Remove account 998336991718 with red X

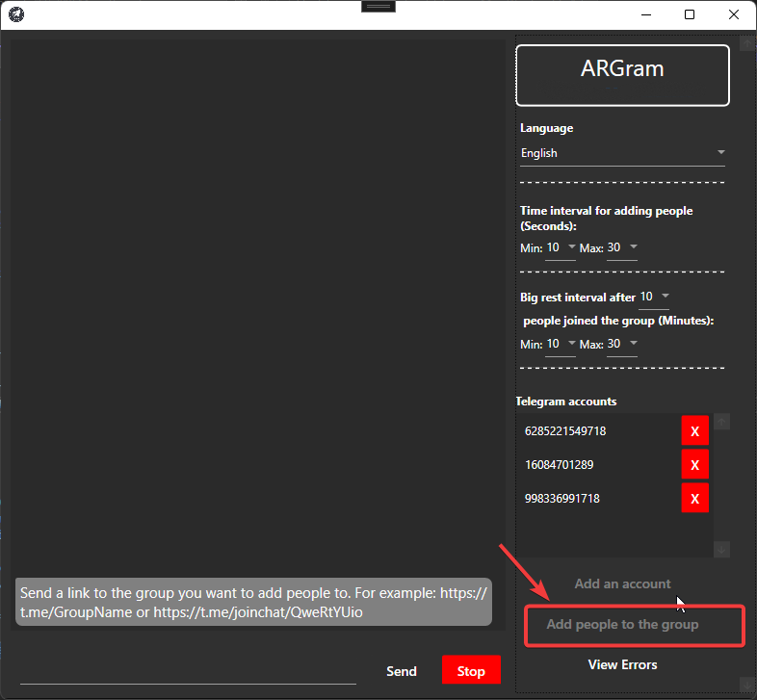coord(694,499)
